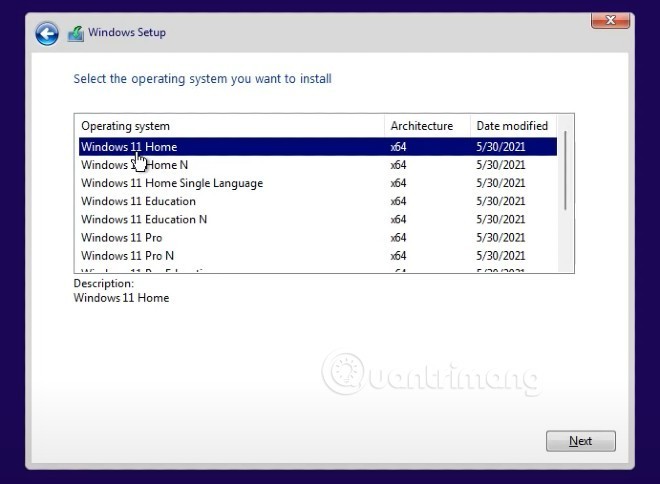Click the Description text below the list
Image resolution: width=660 pixels, height=484 pixels.
point(121,297)
